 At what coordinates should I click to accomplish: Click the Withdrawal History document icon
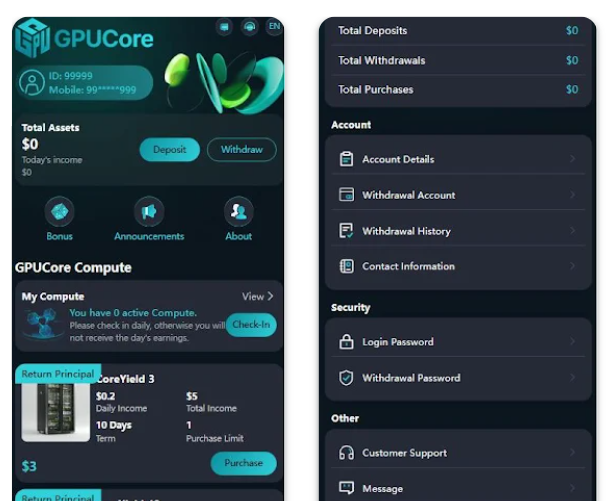tap(346, 231)
